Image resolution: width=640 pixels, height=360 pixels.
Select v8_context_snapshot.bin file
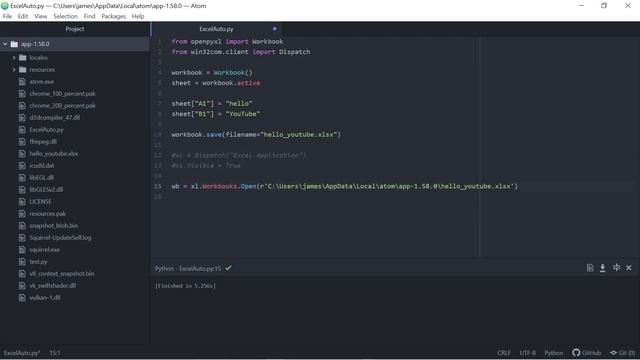pos(62,273)
